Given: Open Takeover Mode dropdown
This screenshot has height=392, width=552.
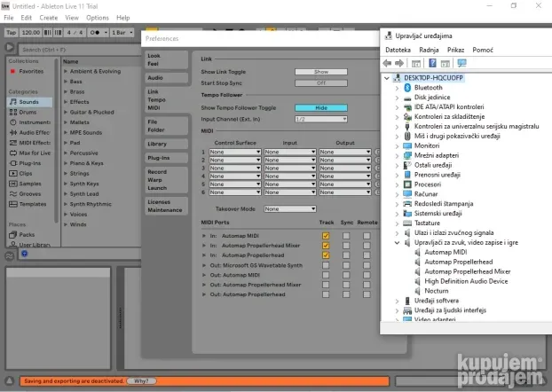Looking at the screenshot, I should pos(289,209).
